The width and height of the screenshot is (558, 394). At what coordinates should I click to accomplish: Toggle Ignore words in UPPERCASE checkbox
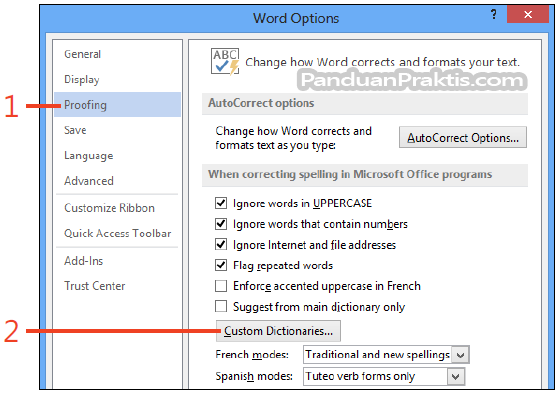coord(221,203)
